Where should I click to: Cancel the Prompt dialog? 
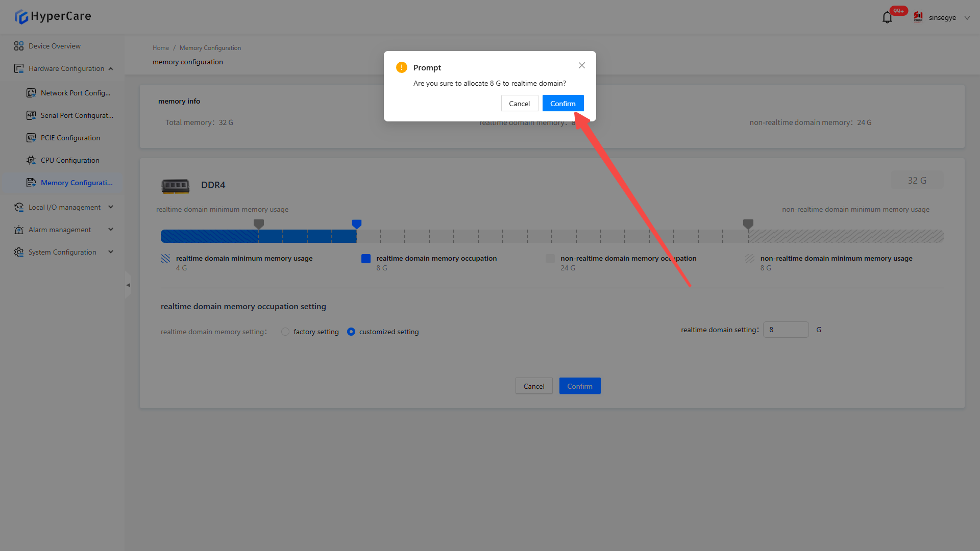pos(519,104)
